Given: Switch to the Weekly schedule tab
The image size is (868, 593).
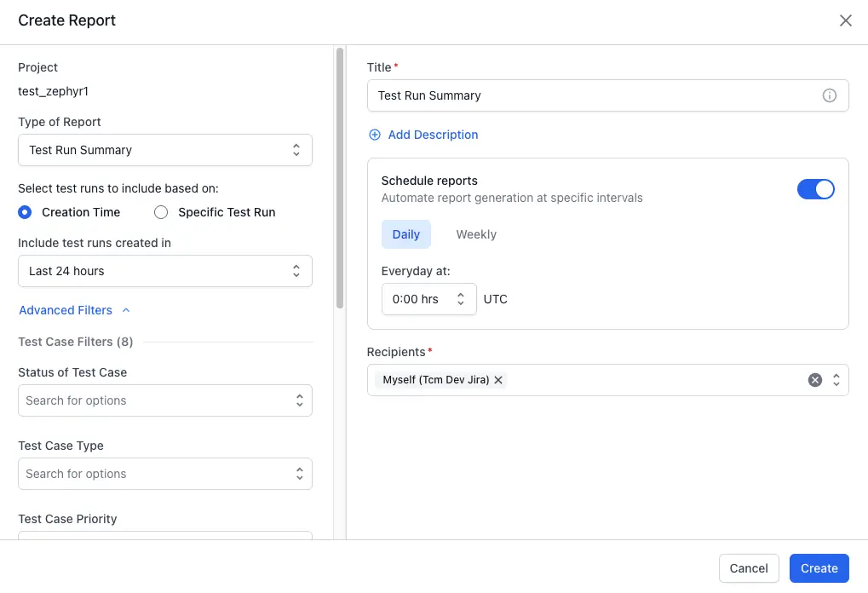Looking at the screenshot, I should 476,234.
